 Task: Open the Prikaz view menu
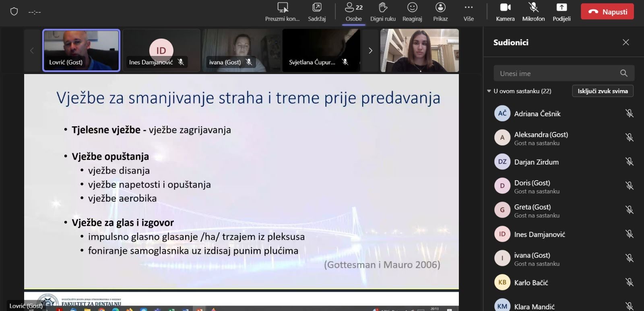tap(440, 8)
